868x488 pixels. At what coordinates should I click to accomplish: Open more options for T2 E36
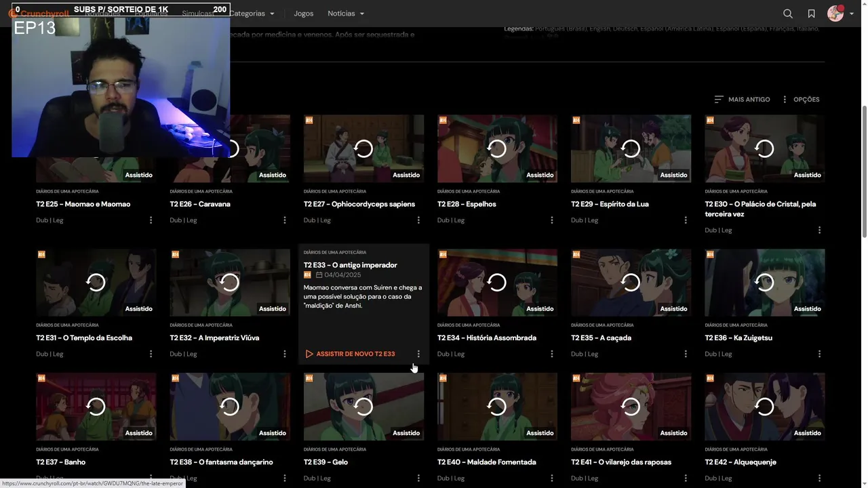(819, 354)
